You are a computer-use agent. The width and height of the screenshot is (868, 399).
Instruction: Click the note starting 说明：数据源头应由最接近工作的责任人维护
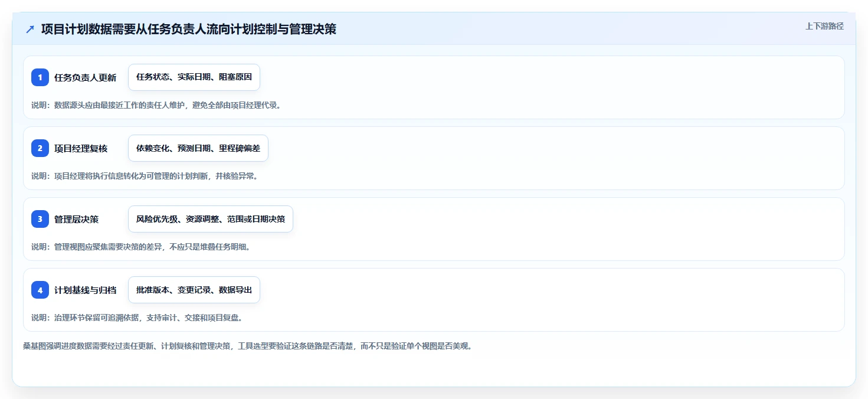[x=156, y=105]
